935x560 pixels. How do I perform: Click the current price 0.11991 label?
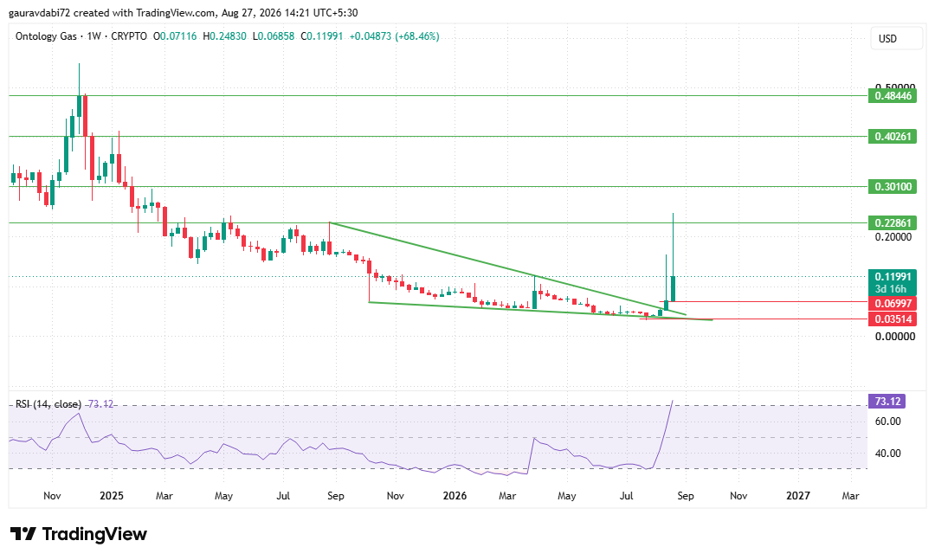click(893, 277)
